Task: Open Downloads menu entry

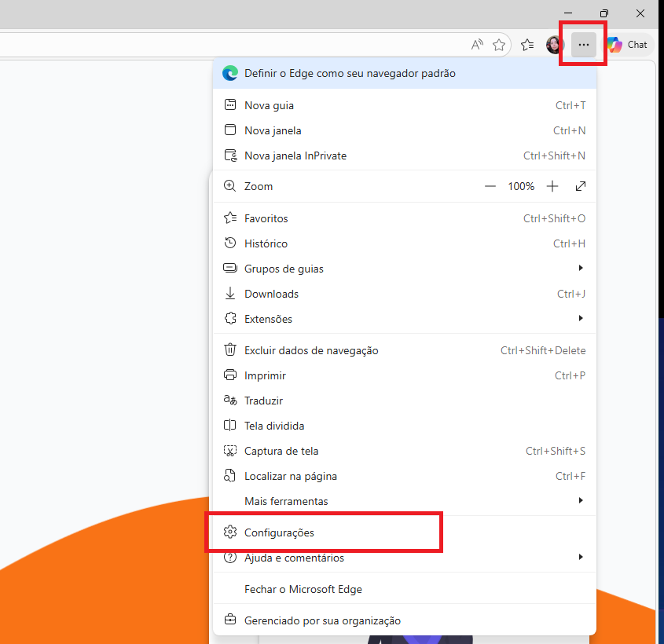Action: point(405,294)
